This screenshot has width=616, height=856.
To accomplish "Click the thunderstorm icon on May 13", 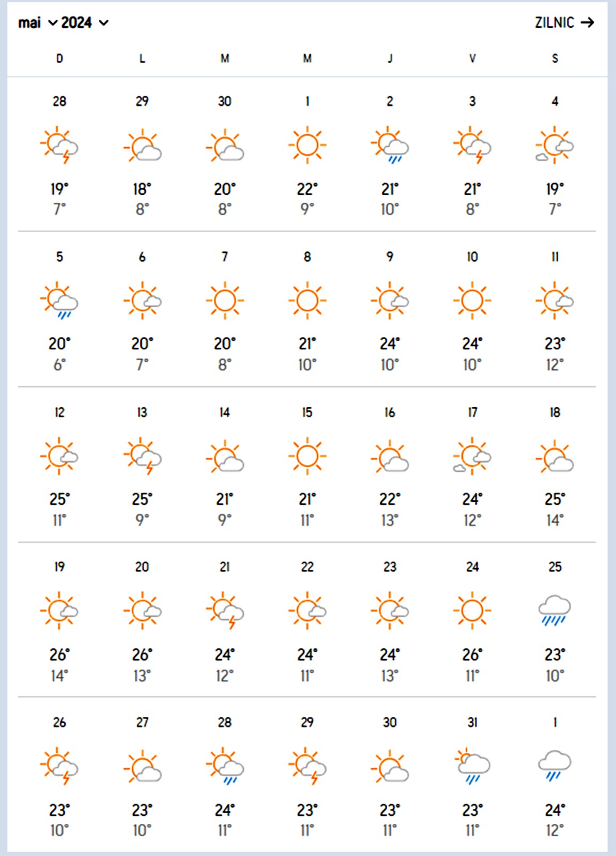I will coord(142,456).
